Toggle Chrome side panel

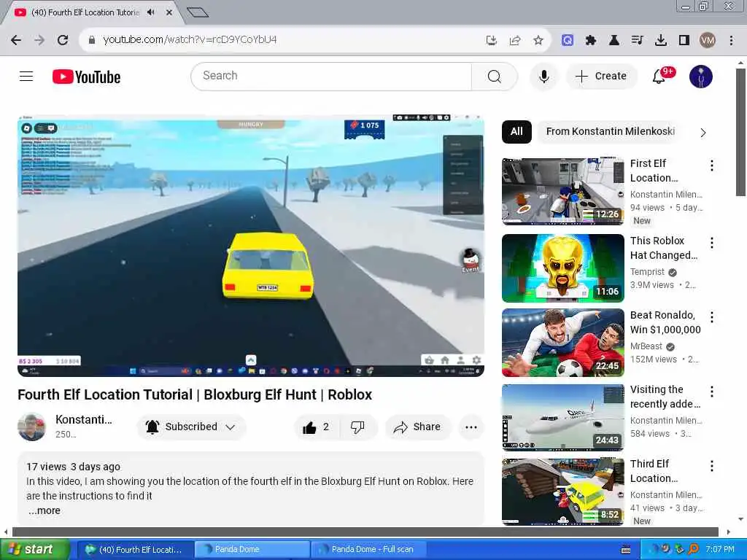pos(684,40)
